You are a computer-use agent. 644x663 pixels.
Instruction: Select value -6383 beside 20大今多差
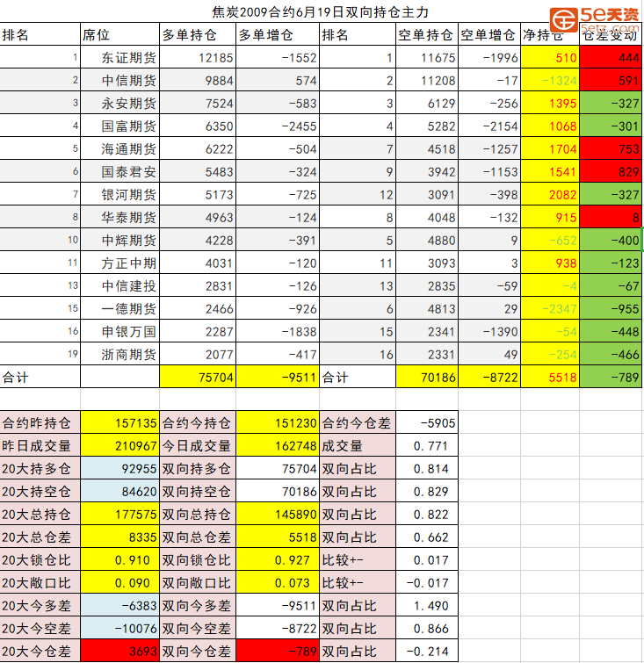point(119,605)
